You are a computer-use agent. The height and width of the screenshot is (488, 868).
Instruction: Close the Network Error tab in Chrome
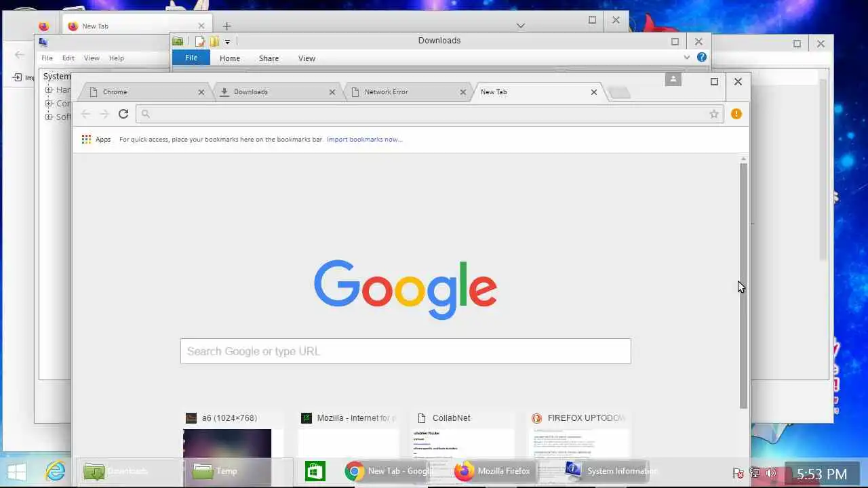coord(463,92)
